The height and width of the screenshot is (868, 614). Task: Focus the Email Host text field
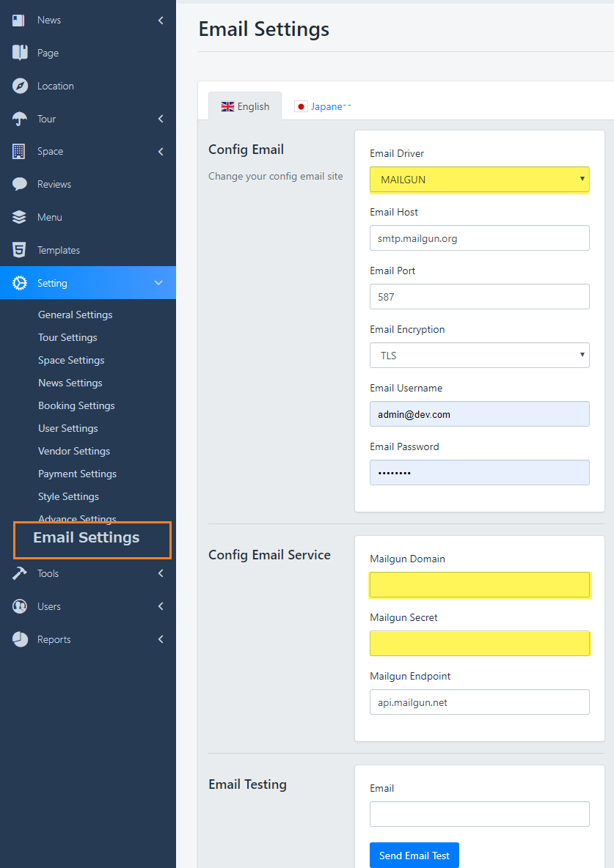pos(479,238)
